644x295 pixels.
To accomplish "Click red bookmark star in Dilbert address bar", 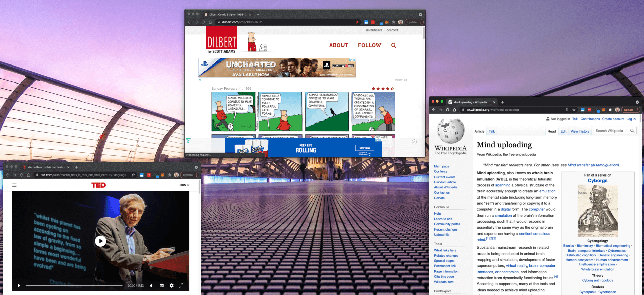I will point(357,22).
